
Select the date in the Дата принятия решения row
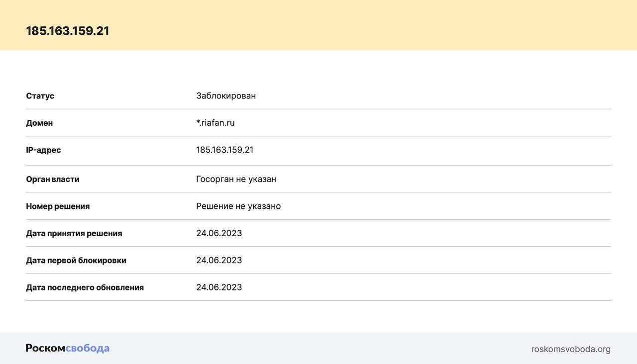pyautogui.click(x=219, y=233)
